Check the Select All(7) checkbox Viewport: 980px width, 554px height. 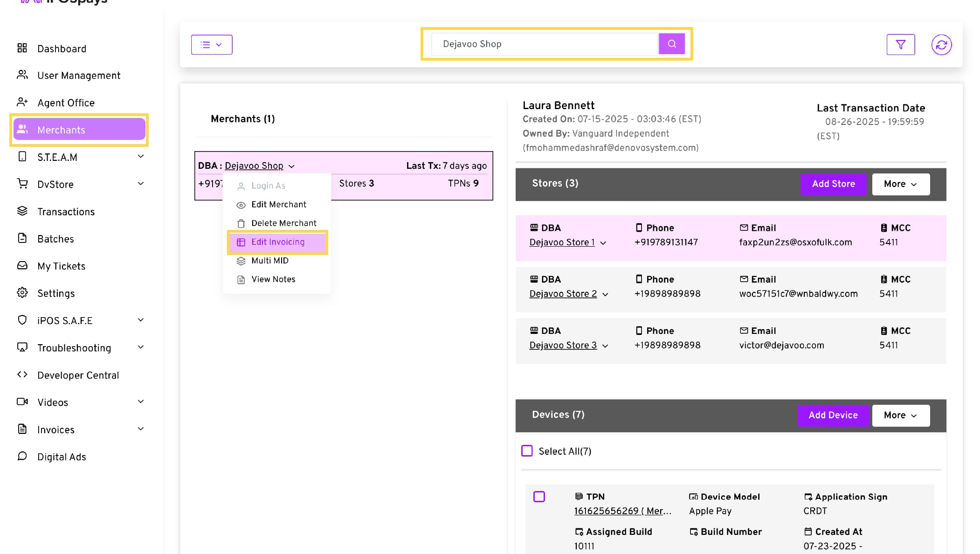pyautogui.click(x=527, y=451)
